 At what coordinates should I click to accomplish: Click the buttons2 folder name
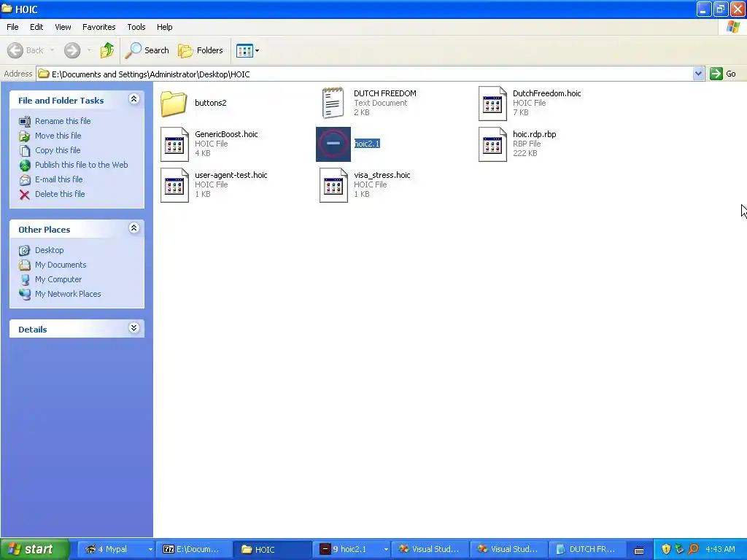(211, 103)
